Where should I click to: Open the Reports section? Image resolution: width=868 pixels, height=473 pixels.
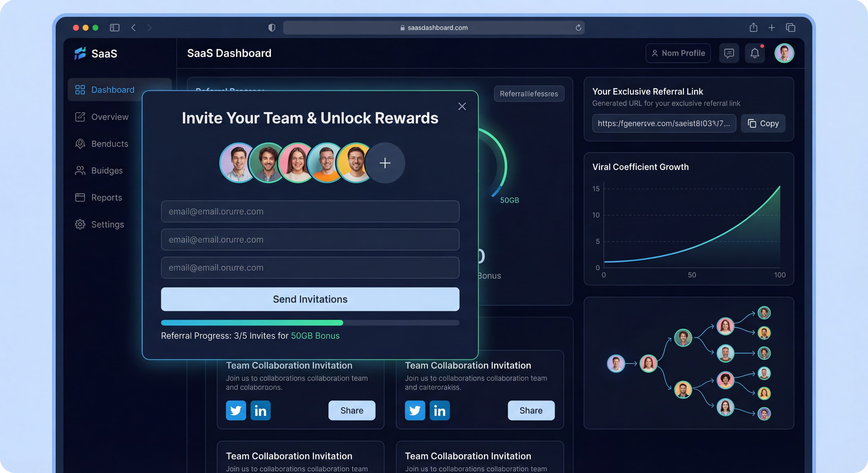(x=106, y=198)
